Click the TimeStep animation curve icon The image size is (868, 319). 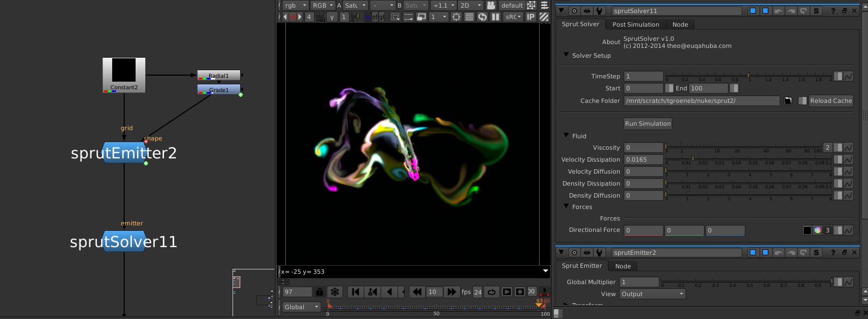[848, 77]
